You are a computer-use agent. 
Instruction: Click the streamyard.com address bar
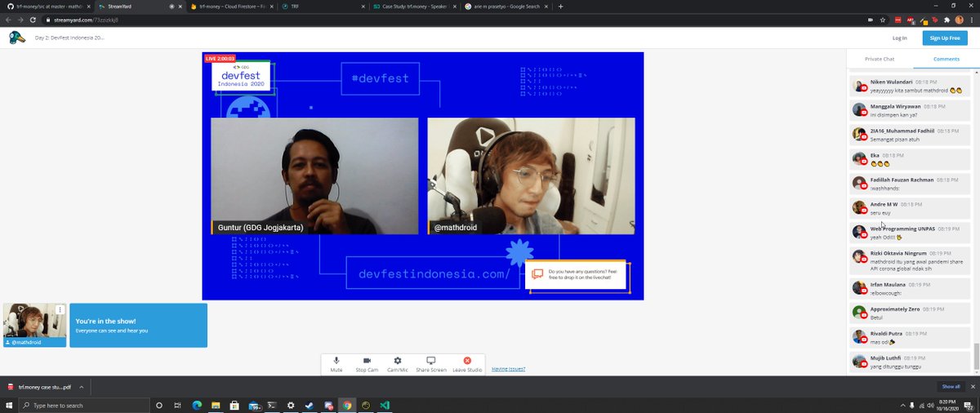pos(449,19)
